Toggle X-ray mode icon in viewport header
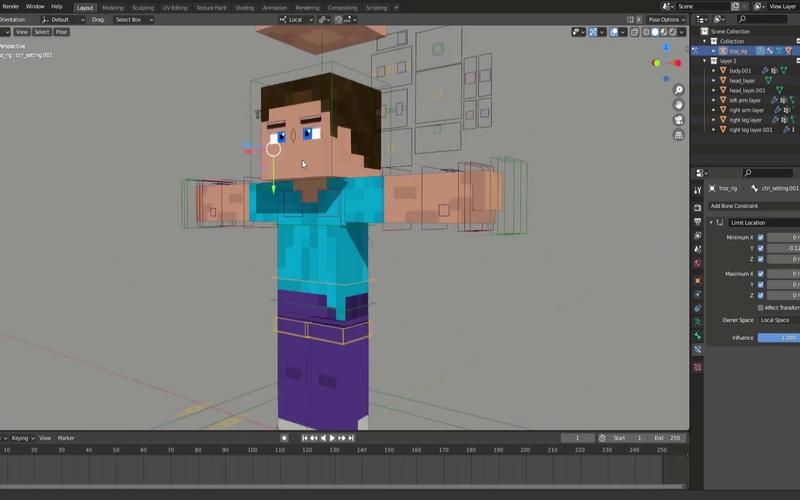 [634, 32]
